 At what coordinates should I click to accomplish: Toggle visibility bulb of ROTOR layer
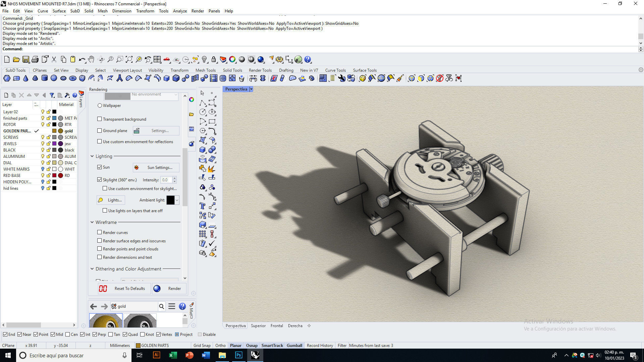(43, 124)
